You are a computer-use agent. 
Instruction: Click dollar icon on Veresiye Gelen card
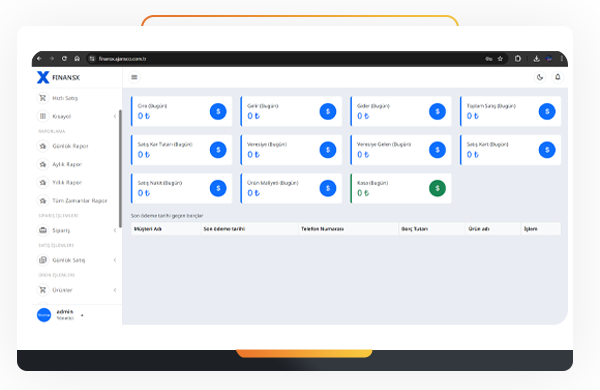click(x=437, y=150)
